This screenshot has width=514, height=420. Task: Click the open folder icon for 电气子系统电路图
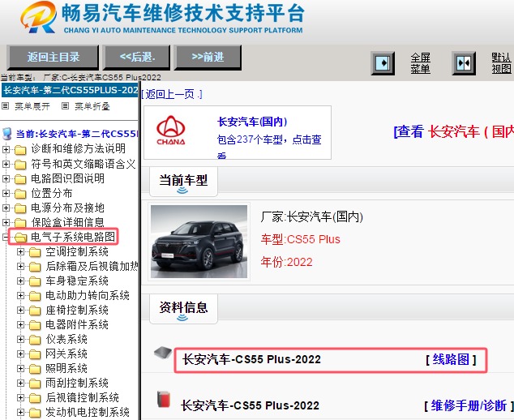pyautogui.click(x=20, y=238)
